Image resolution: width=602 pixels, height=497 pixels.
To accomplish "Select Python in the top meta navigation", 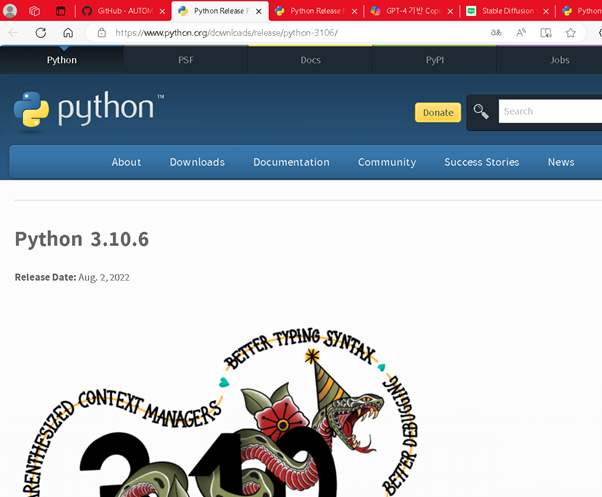I will (62, 60).
